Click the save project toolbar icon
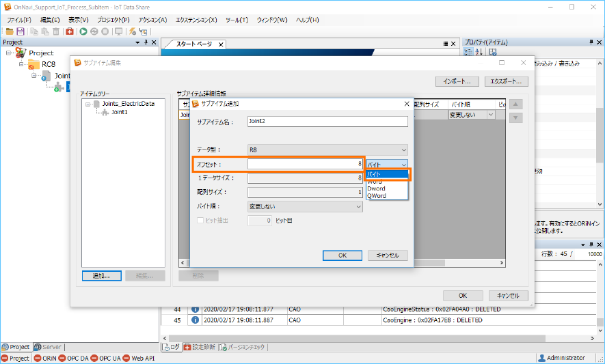Viewport: 605px width, 364px height. coord(20,31)
